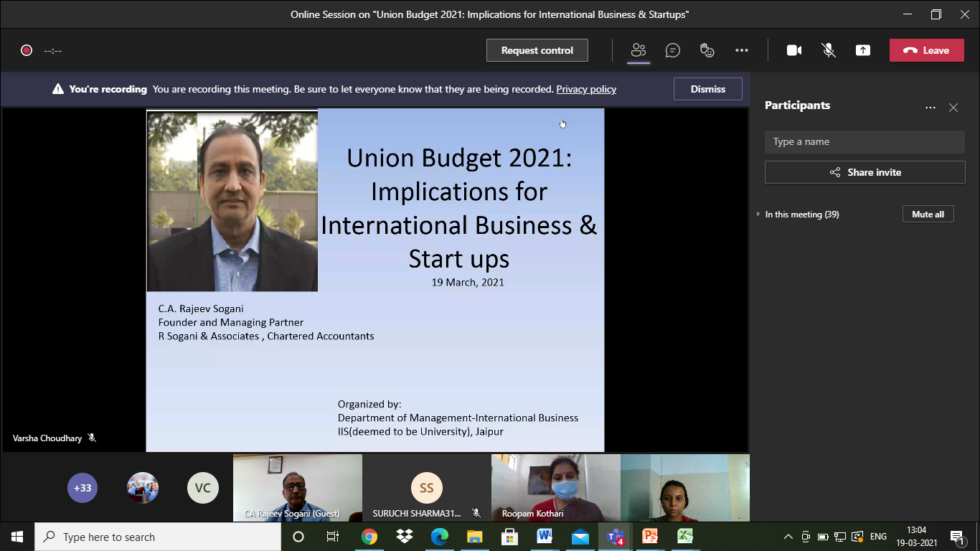Click the Share invite button
Screen dimensions: 980x551
point(864,172)
